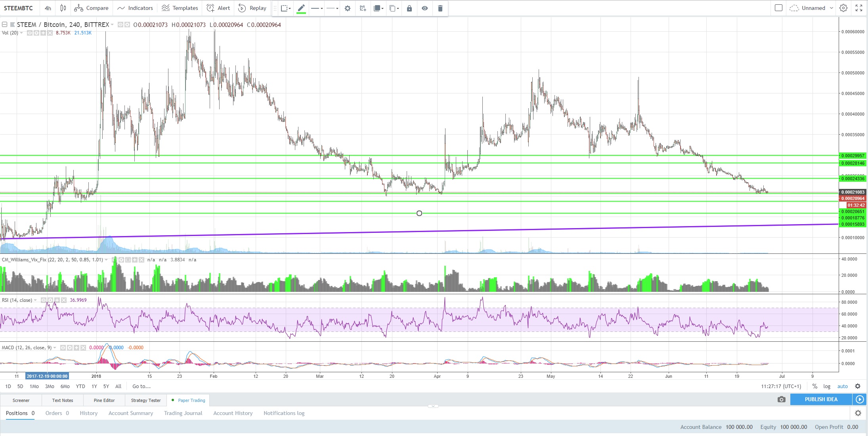The height and width of the screenshot is (436, 868).
Task: Click the PUBLISH IDEA button
Action: coord(821,399)
